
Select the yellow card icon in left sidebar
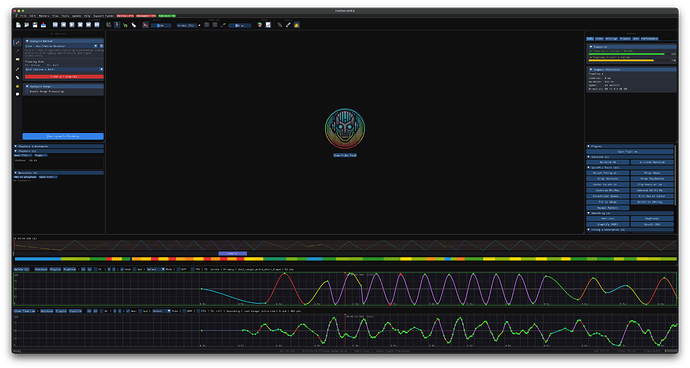18,59
